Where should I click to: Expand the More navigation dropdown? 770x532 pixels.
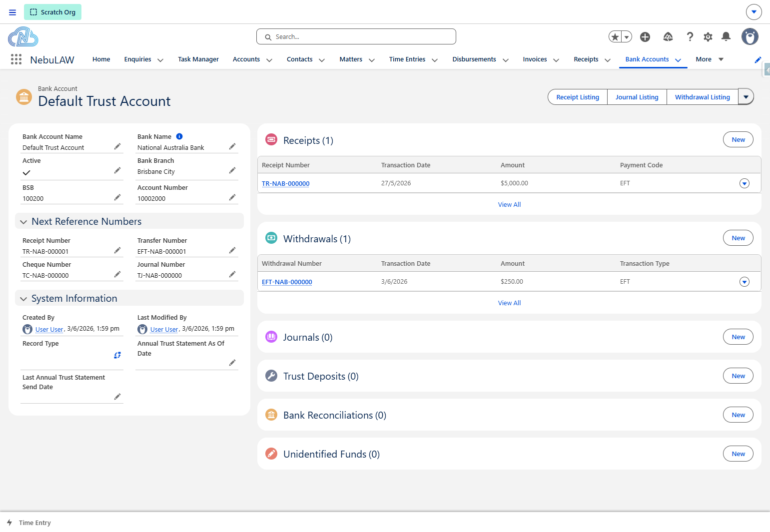point(710,59)
